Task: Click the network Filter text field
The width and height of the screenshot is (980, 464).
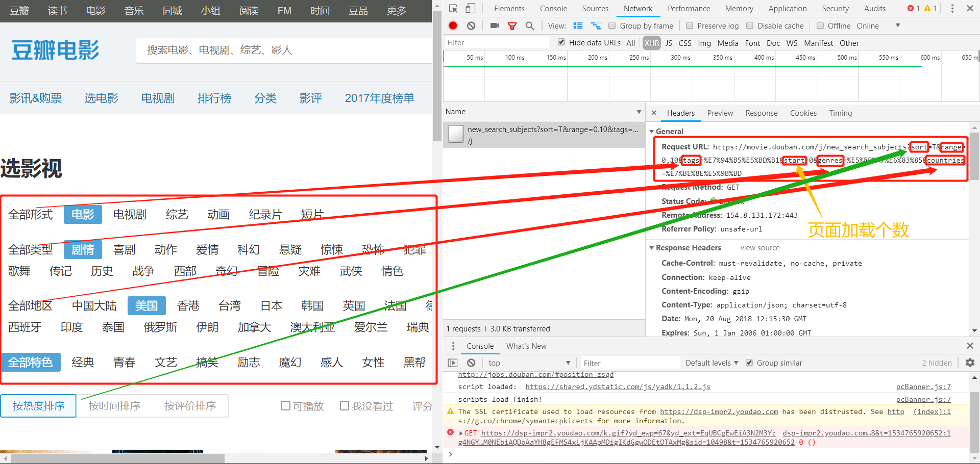Action: coord(496,43)
